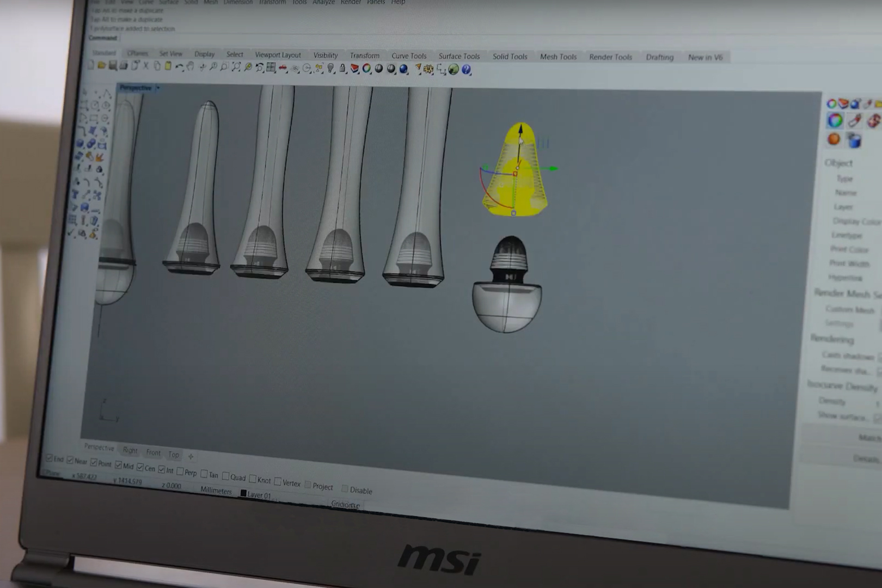The image size is (882, 588).
Task: Open the Perspective viewport title dropdown arrow
Action: 158,88
